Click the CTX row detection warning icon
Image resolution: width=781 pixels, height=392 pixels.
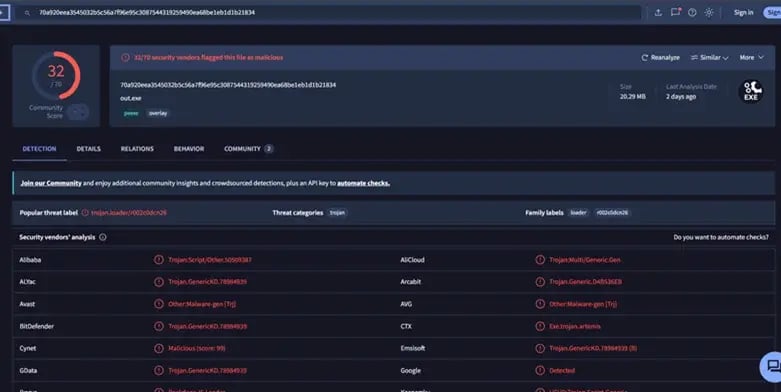coord(540,326)
